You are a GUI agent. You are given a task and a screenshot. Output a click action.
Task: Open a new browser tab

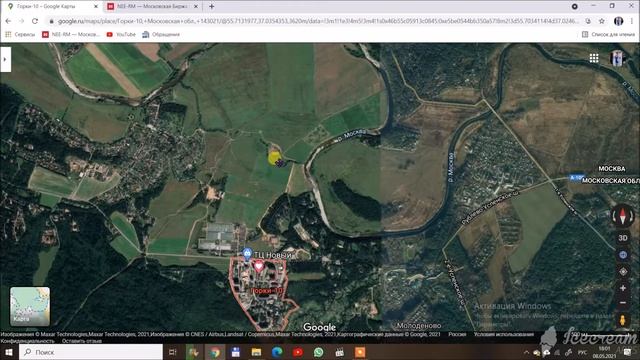click(x=211, y=7)
